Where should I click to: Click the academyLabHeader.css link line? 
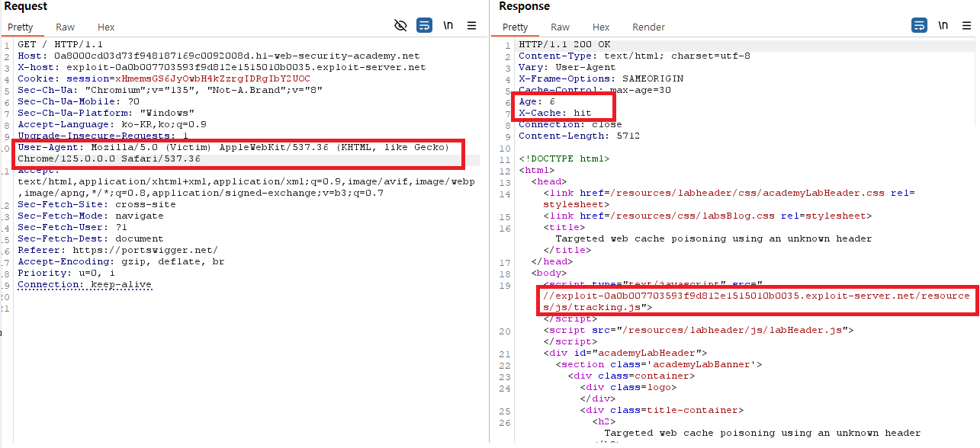pos(729,198)
